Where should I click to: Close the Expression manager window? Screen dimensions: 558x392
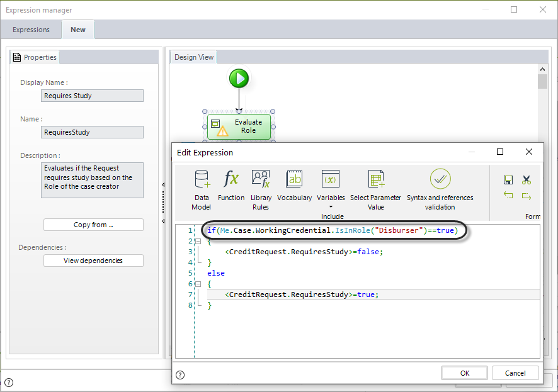pos(543,9)
